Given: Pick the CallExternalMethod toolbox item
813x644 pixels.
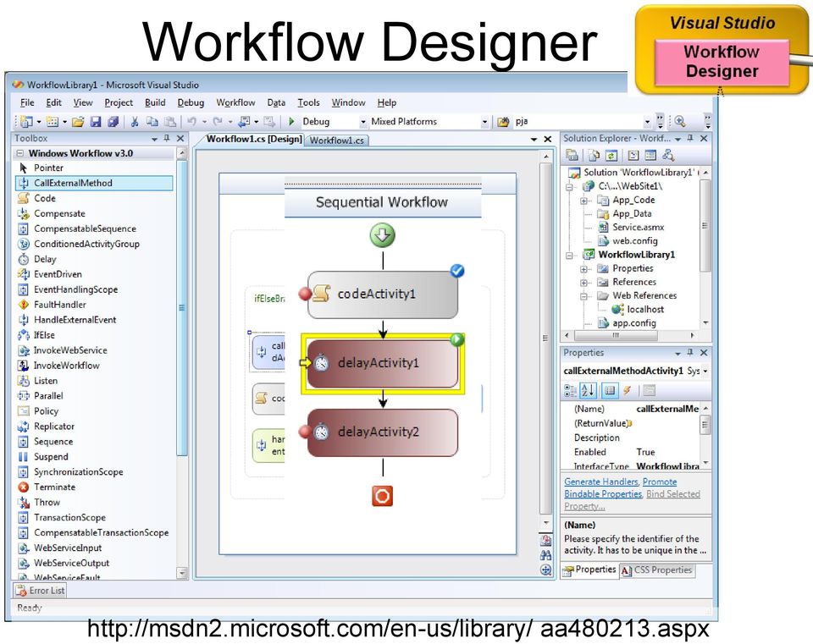Looking at the screenshot, I should [x=94, y=183].
